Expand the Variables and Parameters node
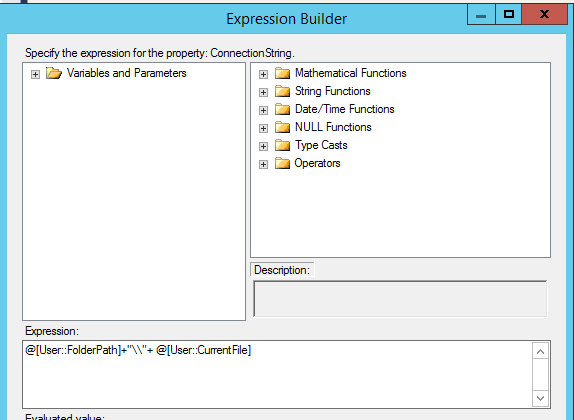Image resolution: width=574 pixels, height=420 pixels. 35,74
